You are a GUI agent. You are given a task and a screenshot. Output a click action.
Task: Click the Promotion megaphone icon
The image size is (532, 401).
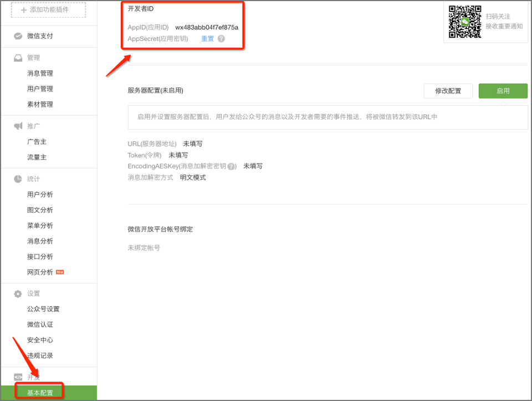18,126
